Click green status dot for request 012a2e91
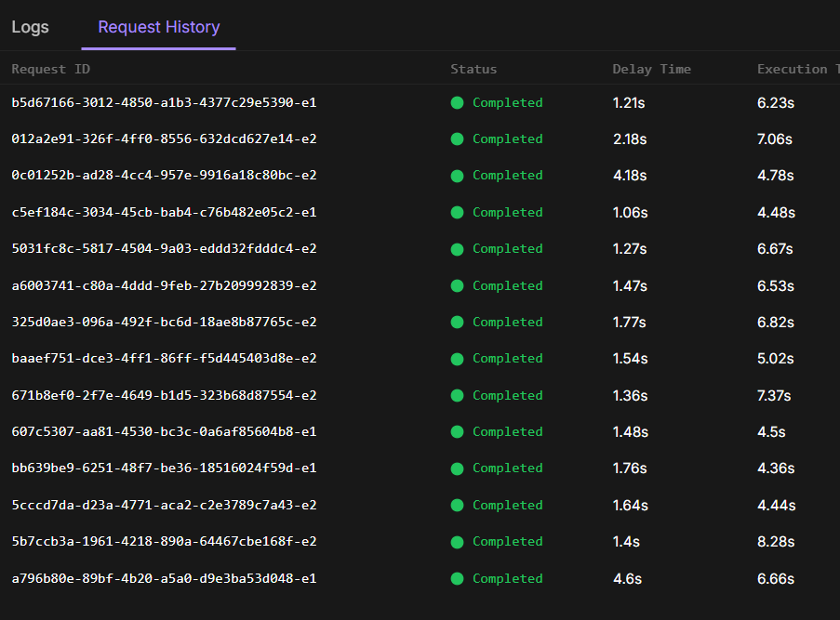Viewport: 840px width, 620px height. coord(457,139)
